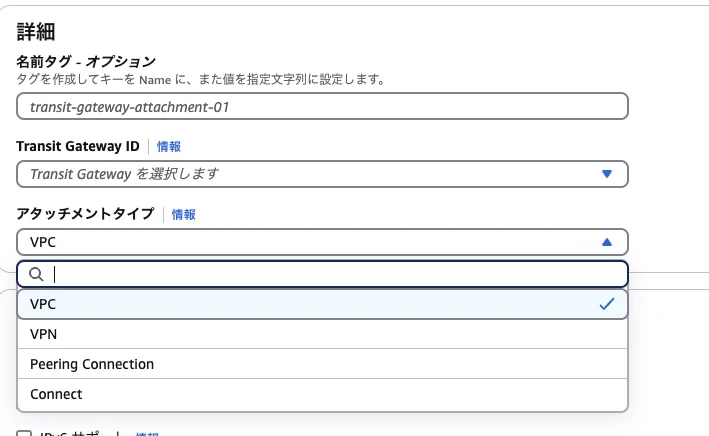This screenshot has width=709, height=436.
Task: Click the 名前タグ - オプション label
Action: pyautogui.click(x=86, y=61)
